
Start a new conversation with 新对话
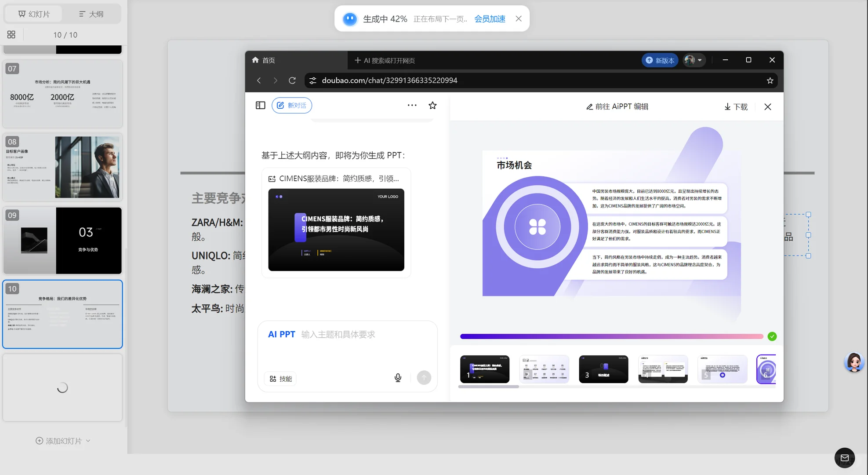[292, 105]
